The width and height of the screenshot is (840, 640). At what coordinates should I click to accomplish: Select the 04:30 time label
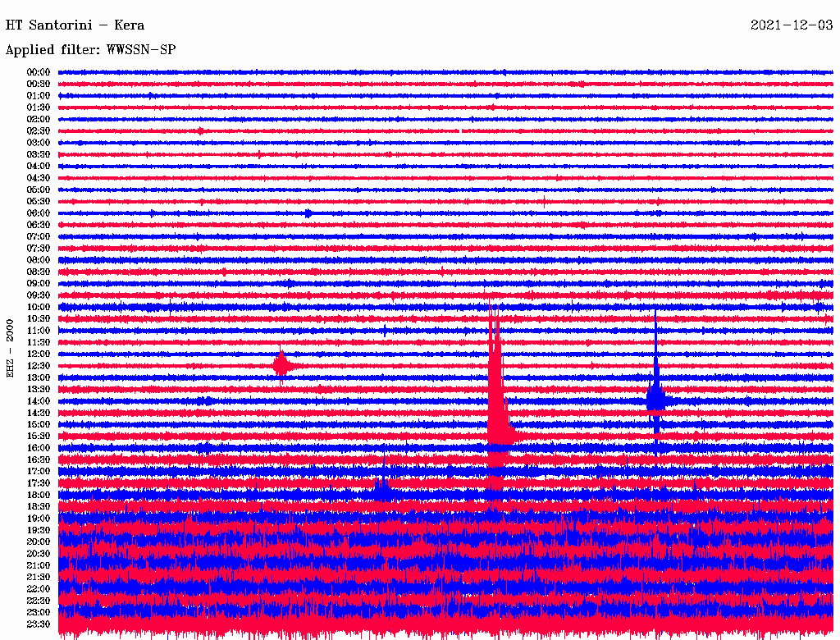pyautogui.click(x=39, y=178)
